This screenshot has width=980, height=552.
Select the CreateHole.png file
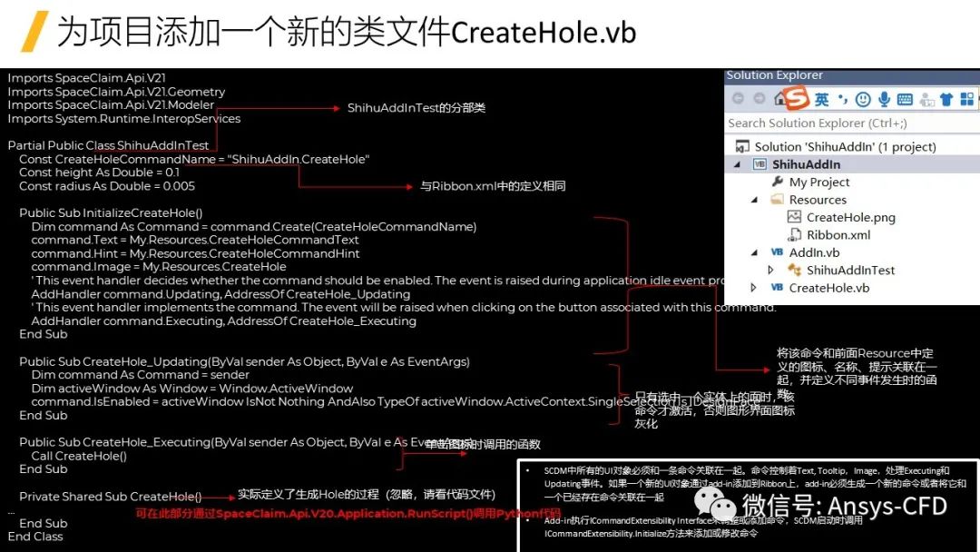[x=852, y=217]
